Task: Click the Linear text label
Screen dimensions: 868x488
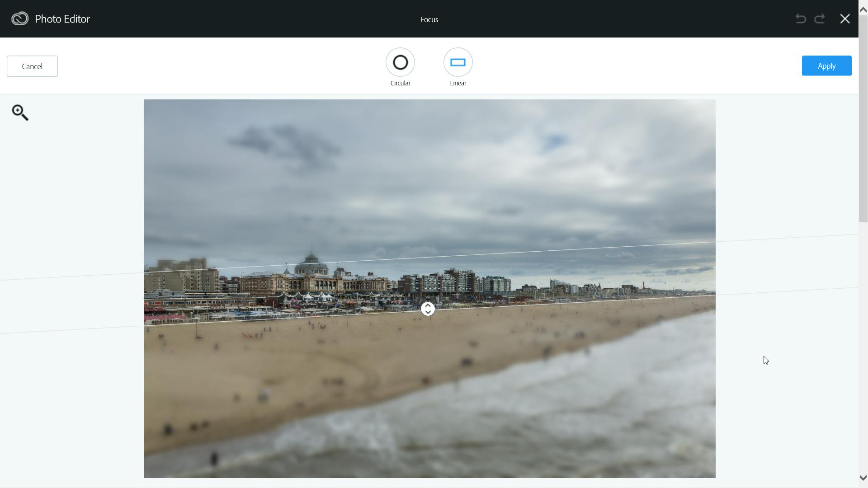Action: point(458,83)
